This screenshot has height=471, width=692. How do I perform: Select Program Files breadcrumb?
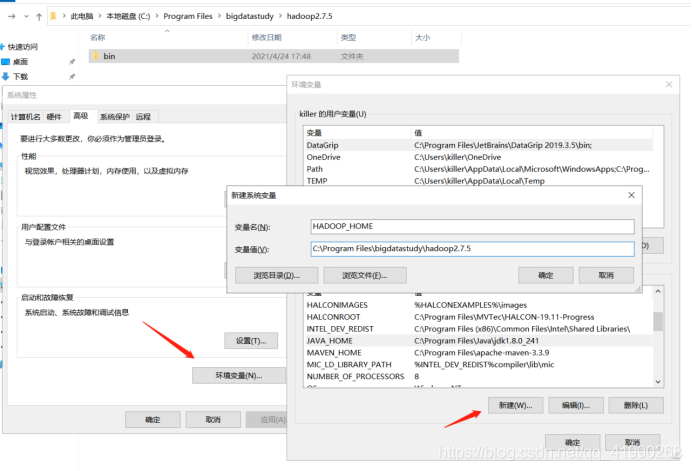(x=188, y=16)
